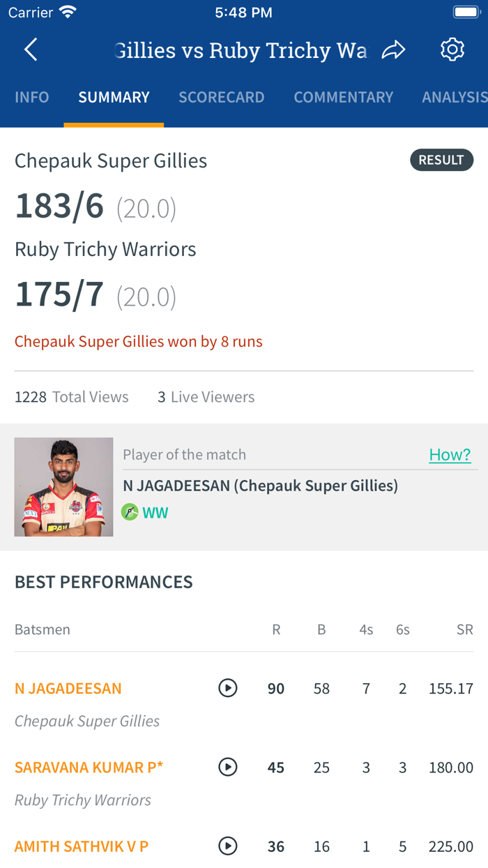Screen dimensions: 488x868
Task: Share this match summary
Action: click(x=394, y=50)
